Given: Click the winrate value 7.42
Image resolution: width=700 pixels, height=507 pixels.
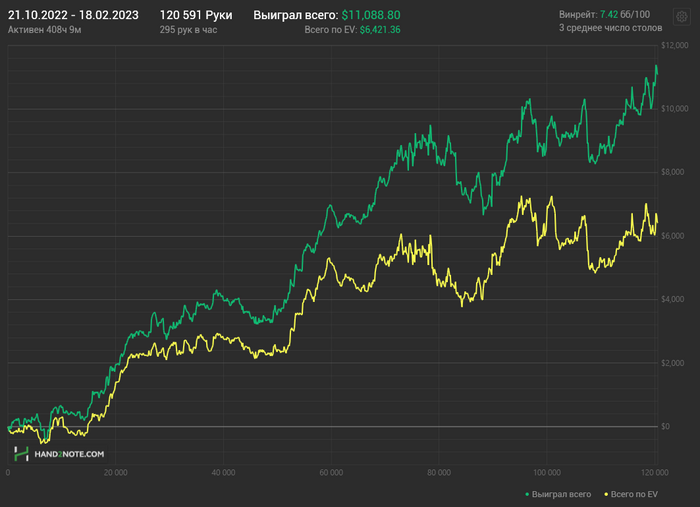Looking at the screenshot, I should [609, 14].
